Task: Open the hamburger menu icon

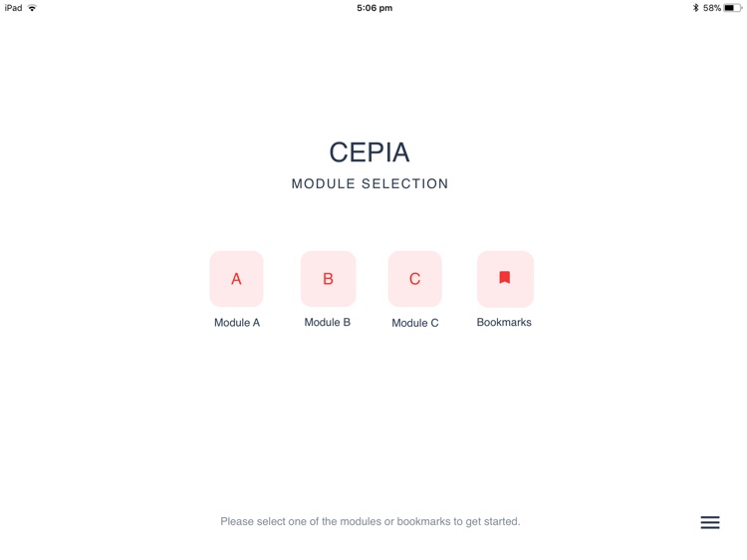Action: (x=710, y=522)
